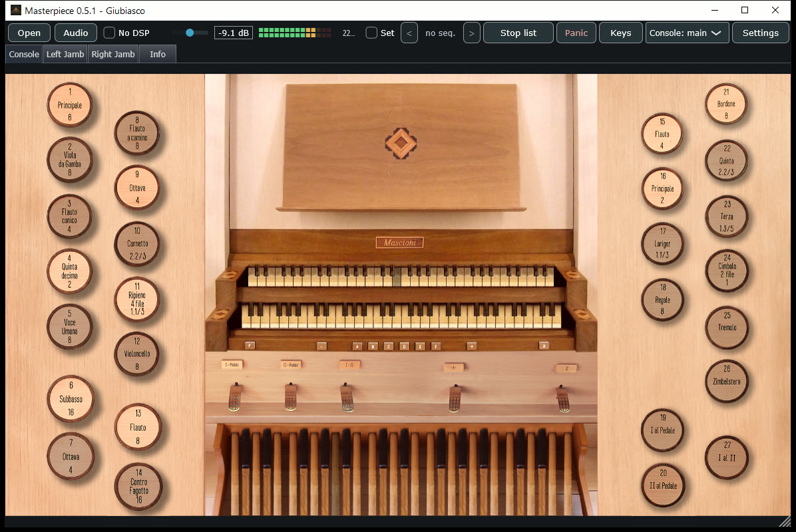Toggle stop 24 Cimbalo 2 file
The width and height of the screenshot is (796, 532).
[x=727, y=271]
